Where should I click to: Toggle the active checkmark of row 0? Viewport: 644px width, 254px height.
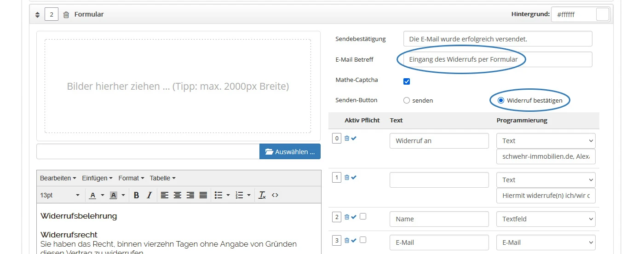[354, 138]
